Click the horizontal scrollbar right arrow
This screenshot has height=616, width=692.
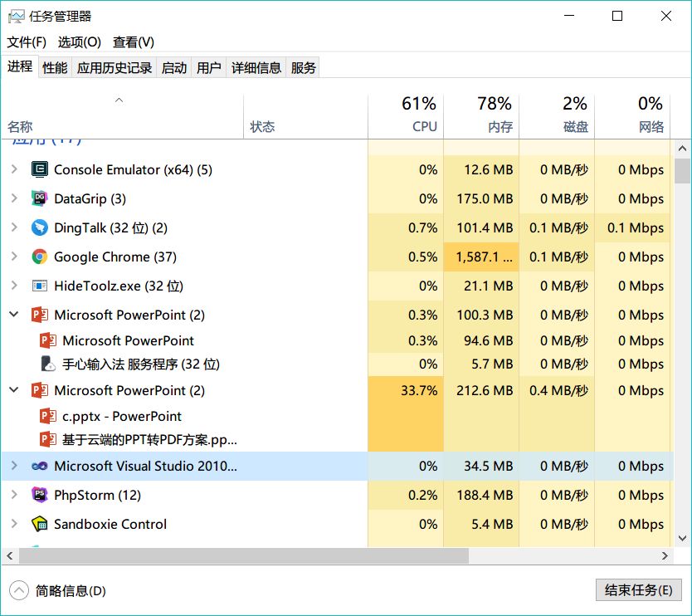click(665, 556)
